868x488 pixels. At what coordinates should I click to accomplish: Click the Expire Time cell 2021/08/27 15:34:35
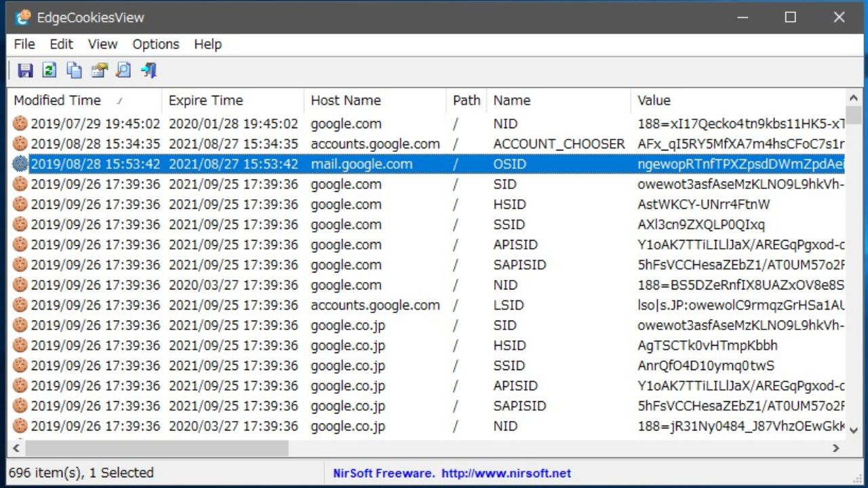pyautogui.click(x=233, y=144)
